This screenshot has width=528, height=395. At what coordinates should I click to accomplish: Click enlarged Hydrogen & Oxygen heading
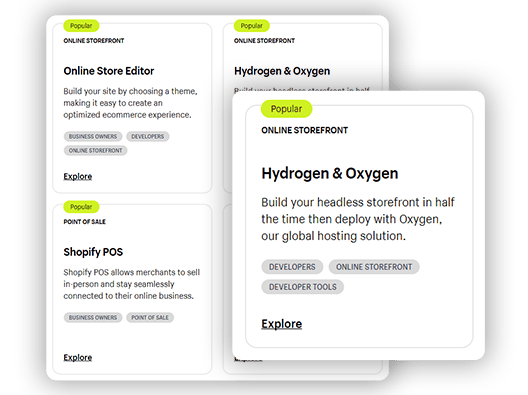pos(330,174)
